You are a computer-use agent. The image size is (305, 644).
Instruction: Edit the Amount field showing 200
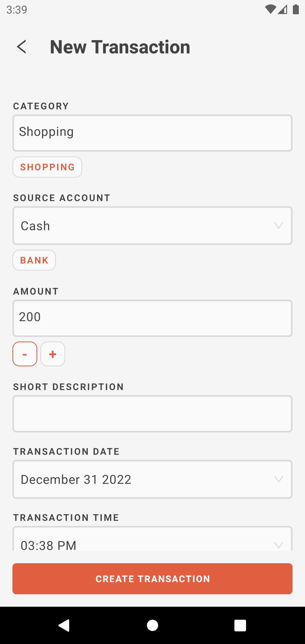click(x=152, y=318)
